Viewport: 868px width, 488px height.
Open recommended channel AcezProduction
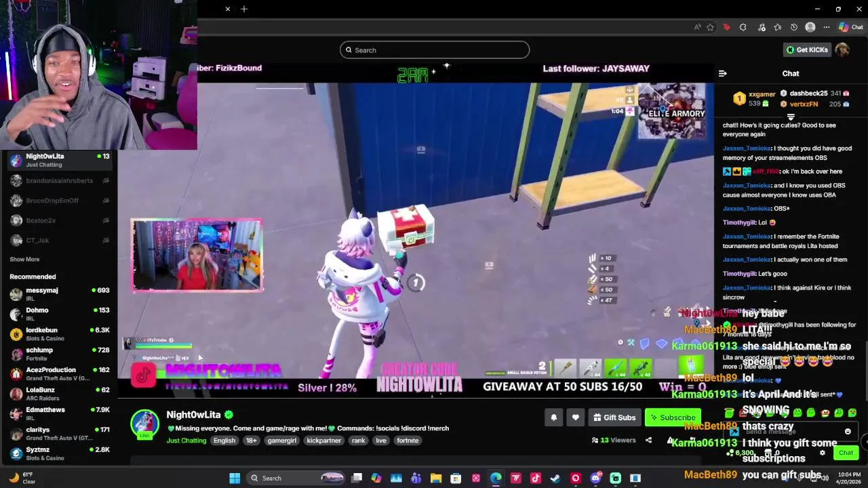[x=59, y=373]
